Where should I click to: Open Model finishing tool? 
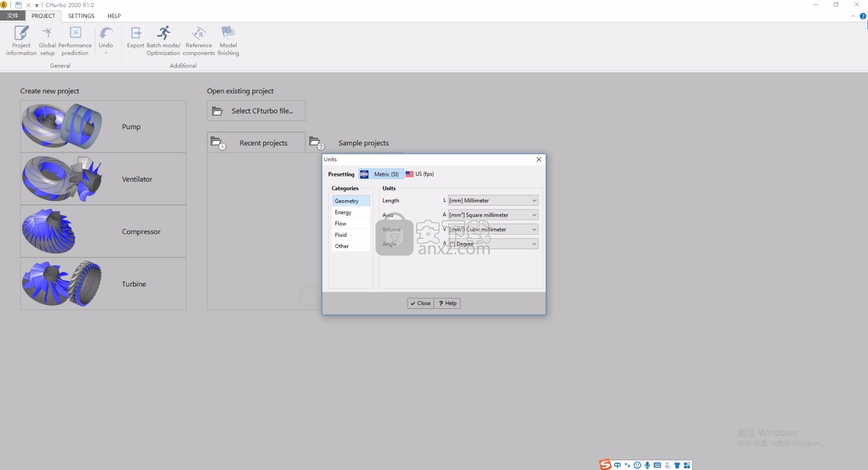tap(228, 41)
